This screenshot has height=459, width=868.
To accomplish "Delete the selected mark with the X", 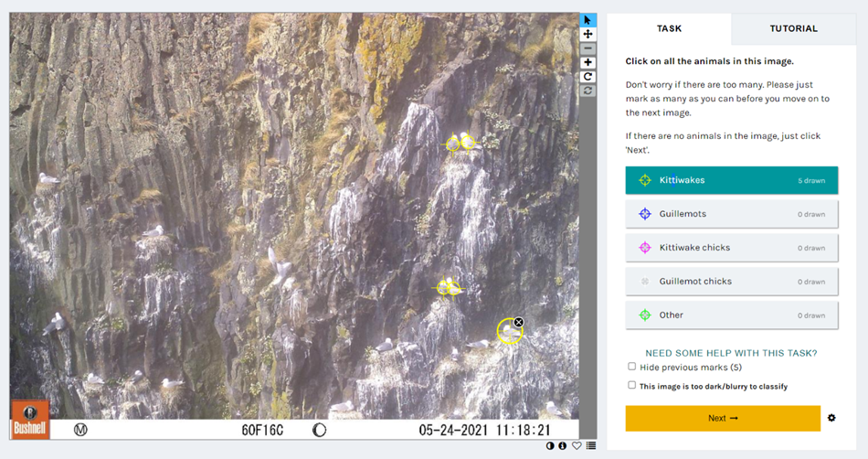I will [519, 322].
